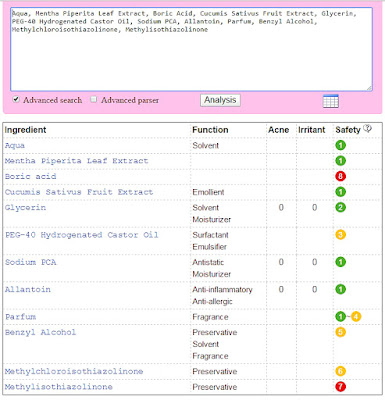Open the Mentha Piperita Leaf Extract link

tap(76, 161)
